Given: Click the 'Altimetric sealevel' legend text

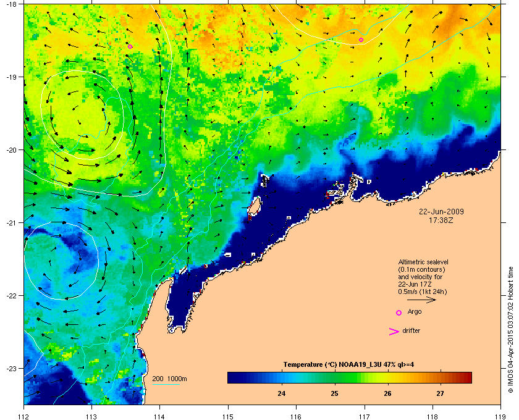Looking at the screenshot, I should click(423, 262).
